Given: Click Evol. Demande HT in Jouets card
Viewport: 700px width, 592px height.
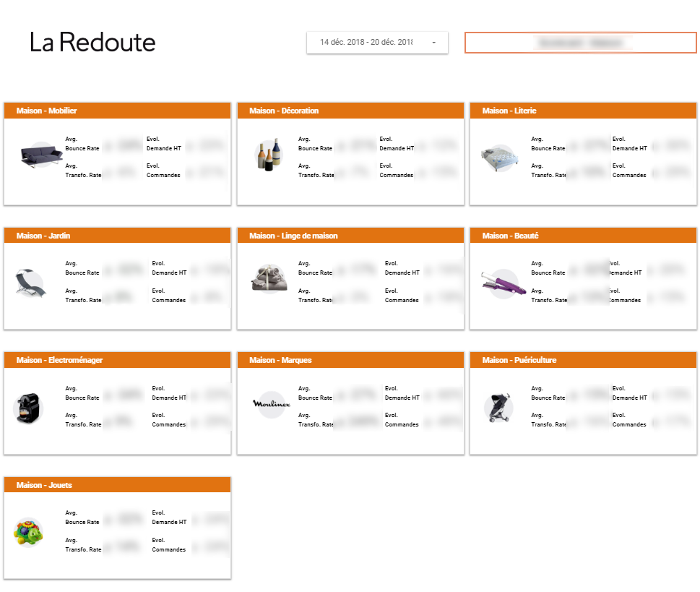Looking at the screenshot, I should click(x=169, y=518).
